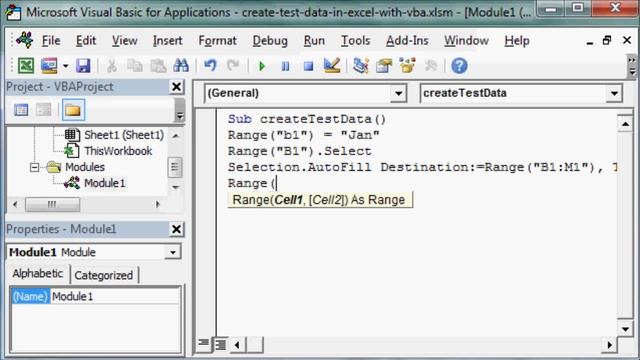Open Visual Basic Help question mark icon
Viewport: 640px width, 360px height.
click(x=459, y=66)
